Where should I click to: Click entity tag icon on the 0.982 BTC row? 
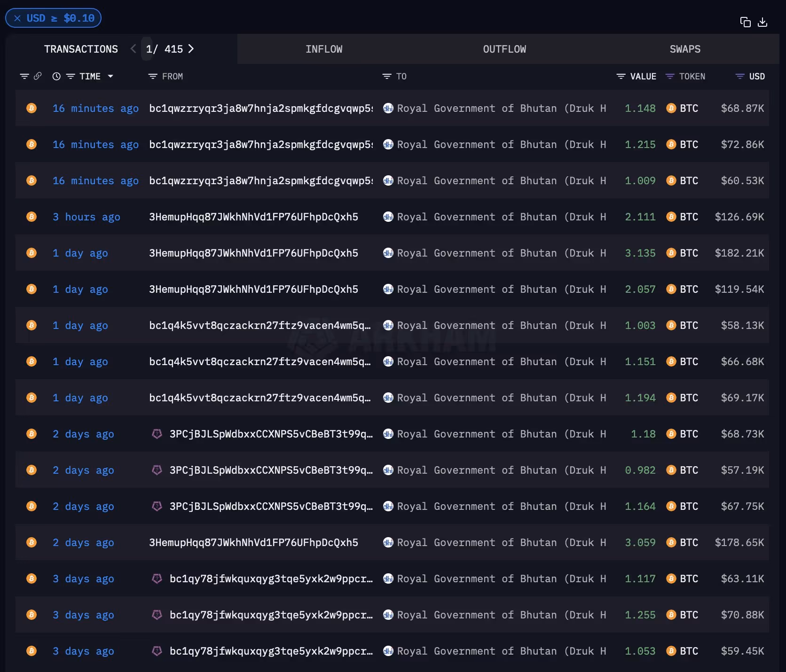(157, 470)
